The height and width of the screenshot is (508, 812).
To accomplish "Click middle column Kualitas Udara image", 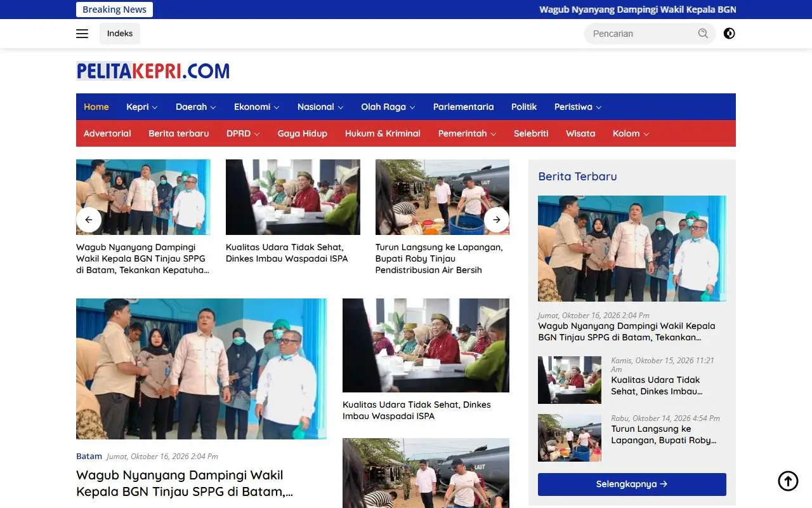I will pos(426,345).
